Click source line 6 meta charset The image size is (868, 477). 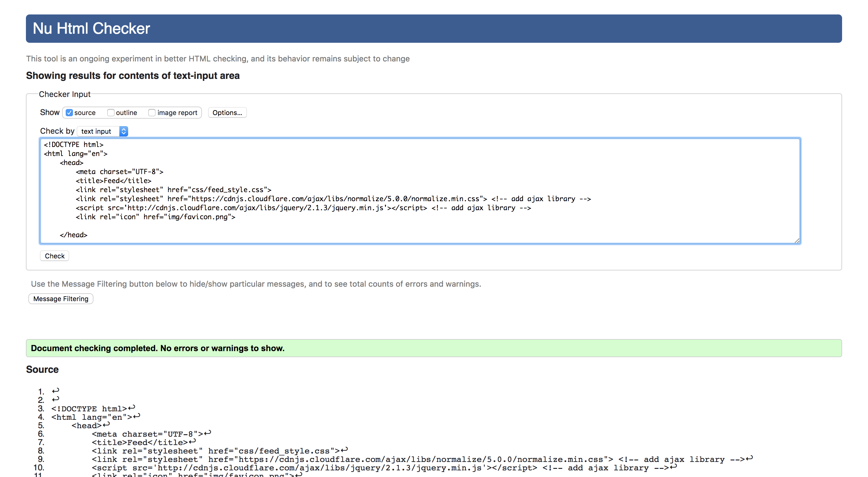point(147,434)
